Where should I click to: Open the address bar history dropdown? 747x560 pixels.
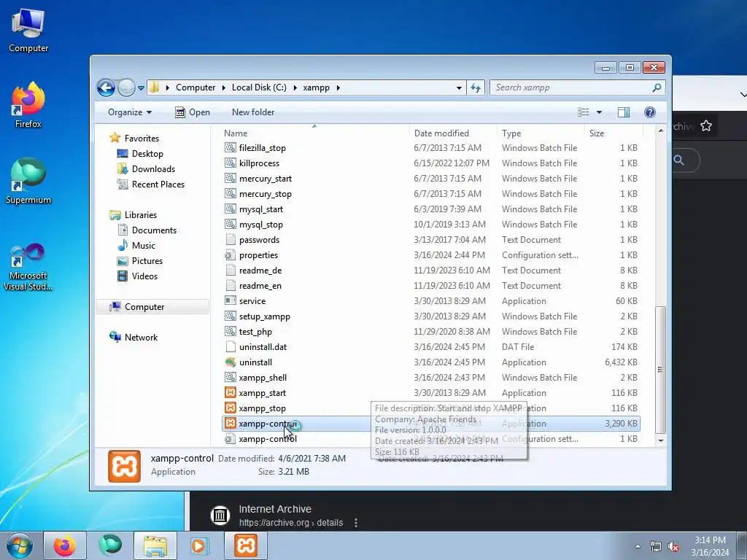pyautogui.click(x=459, y=87)
